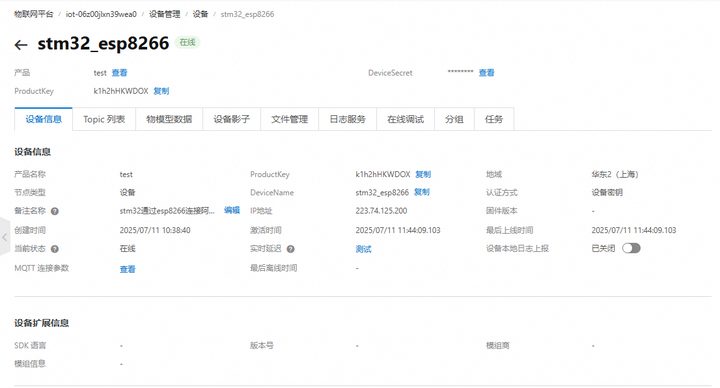Open the 任务 tab
Image resolution: width=720 pixels, height=388 pixels.
(494, 119)
